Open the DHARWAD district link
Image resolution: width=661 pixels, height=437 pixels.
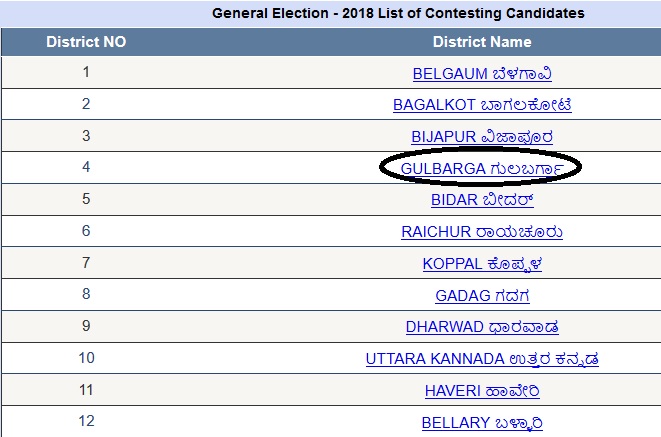(482, 327)
